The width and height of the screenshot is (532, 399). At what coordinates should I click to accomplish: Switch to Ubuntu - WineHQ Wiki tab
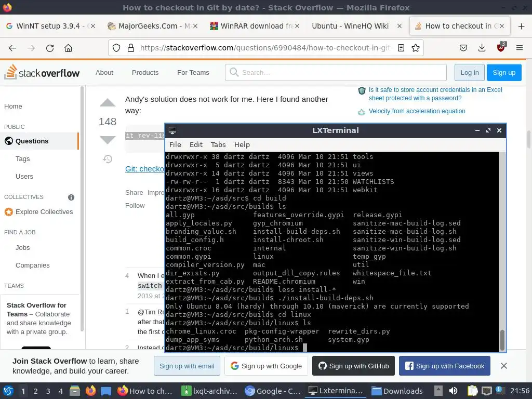tap(356, 26)
